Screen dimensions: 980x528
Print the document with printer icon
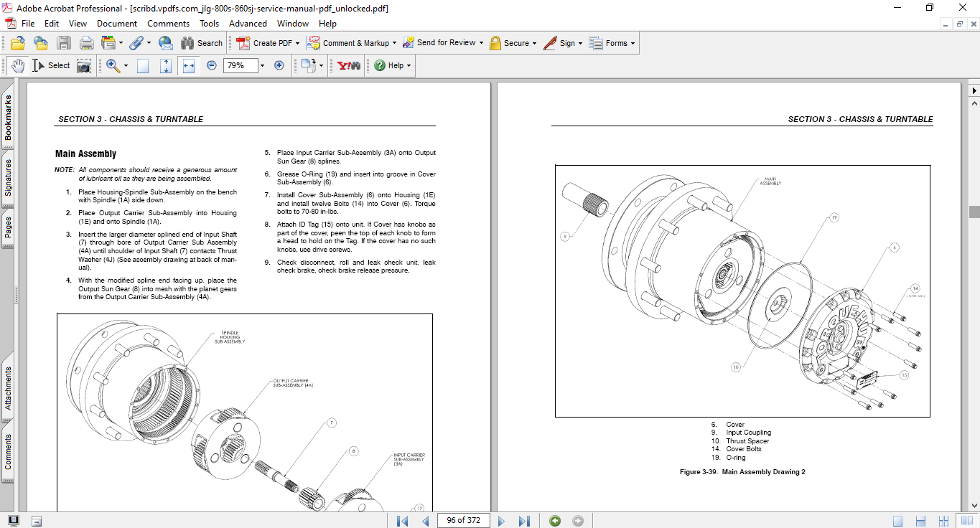coord(86,43)
